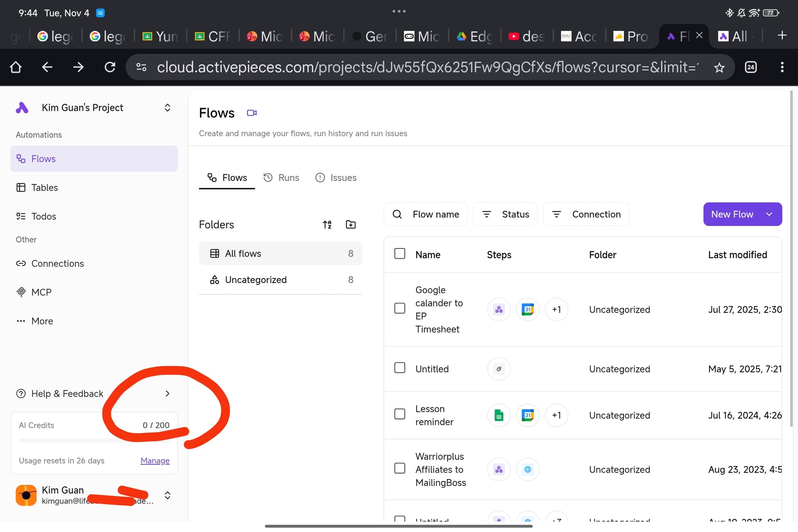Tick the select-all checkbox in table header

(x=399, y=254)
